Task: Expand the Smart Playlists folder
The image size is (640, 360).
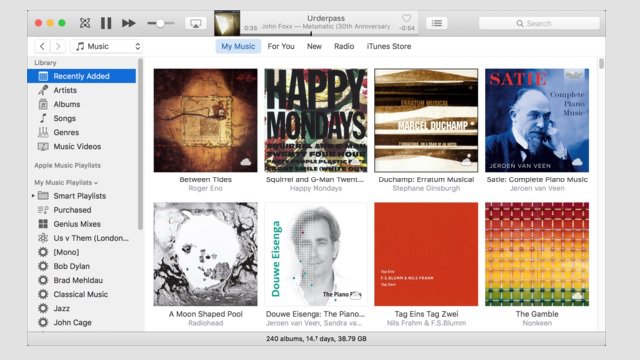Action: pyautogui.click(x=33, y=196)
